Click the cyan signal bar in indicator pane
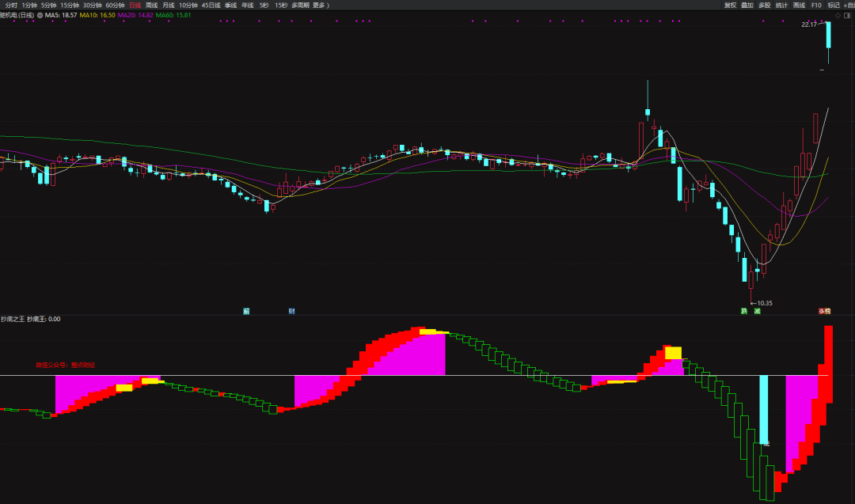855x504 pixels. (764, 409)
